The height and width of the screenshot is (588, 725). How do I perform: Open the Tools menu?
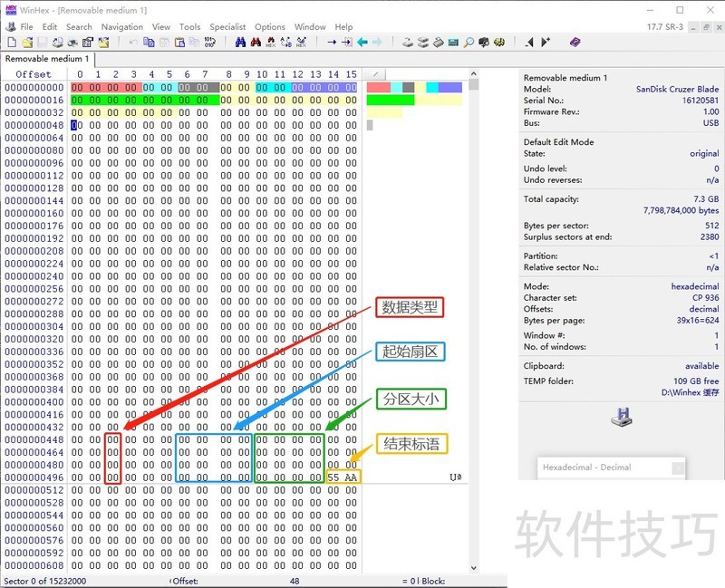pyautogui.click(x=189, y=27)
